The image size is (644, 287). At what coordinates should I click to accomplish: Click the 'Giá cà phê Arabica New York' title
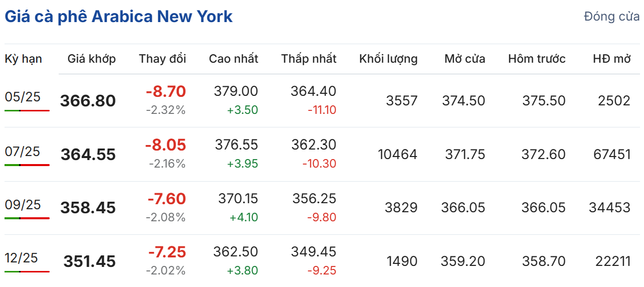click(x=118, y=17)
